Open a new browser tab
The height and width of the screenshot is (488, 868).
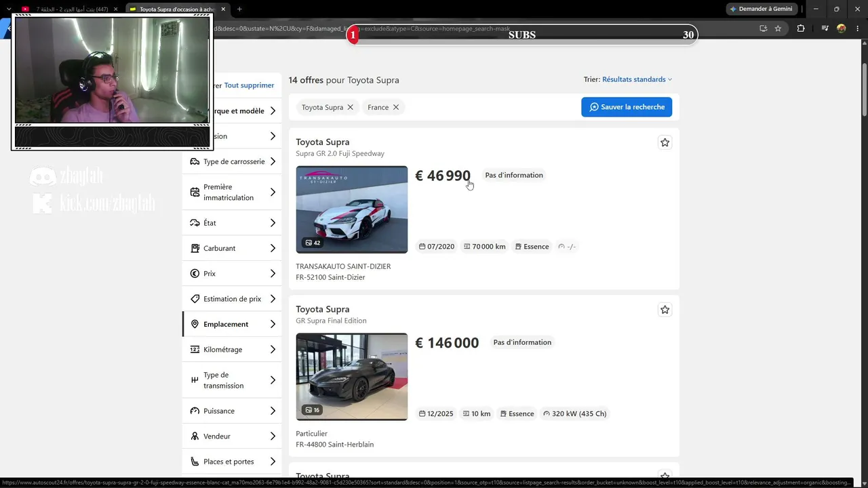[x=239, y=9]
